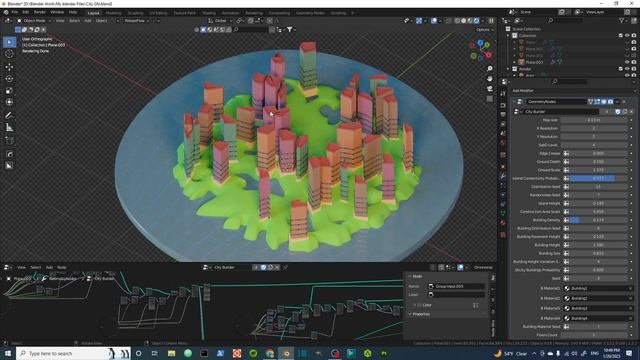The image size is (640, 360).
Task: Switch viewport to rendered shading mode
Action: coord(476,20)
